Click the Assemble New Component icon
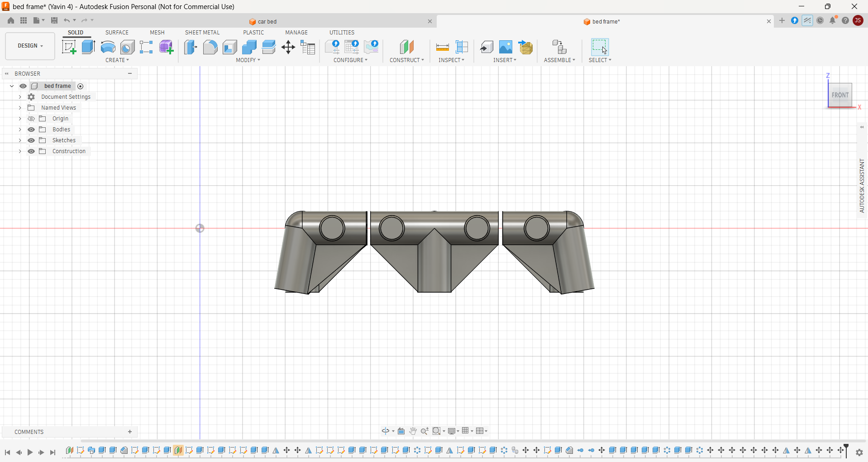868x462 pixels. (x=559, y=47)
